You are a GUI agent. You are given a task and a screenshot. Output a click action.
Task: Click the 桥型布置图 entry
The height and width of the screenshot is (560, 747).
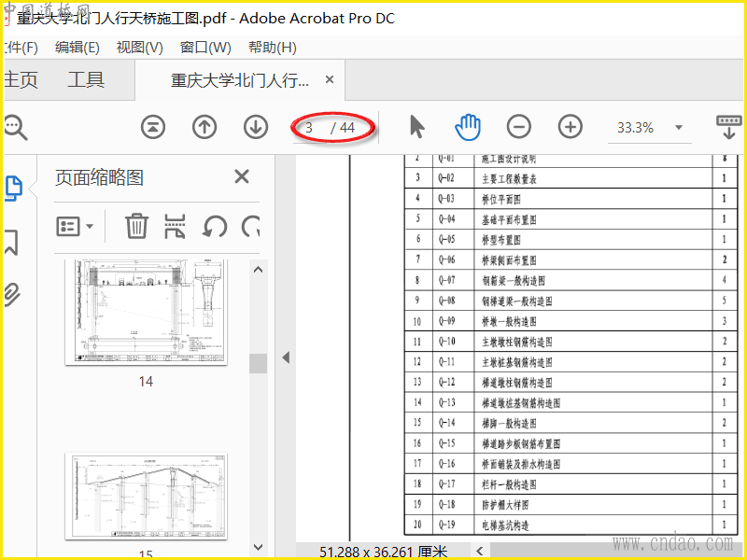click(x=501, y=240)
